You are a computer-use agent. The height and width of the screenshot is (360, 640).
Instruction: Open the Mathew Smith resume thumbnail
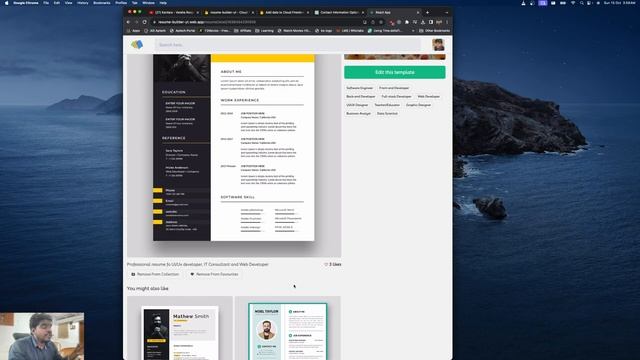coord(180,328)
